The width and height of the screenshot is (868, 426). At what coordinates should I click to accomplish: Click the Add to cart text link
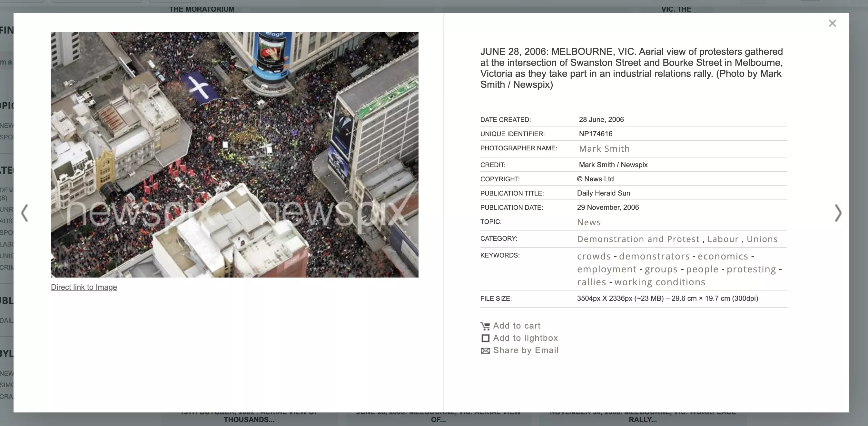click(517, 326)
